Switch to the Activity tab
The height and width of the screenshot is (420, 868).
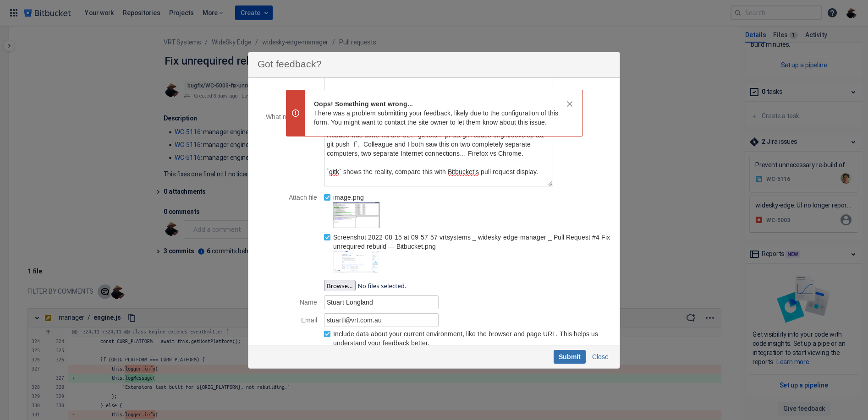[816, 35]
